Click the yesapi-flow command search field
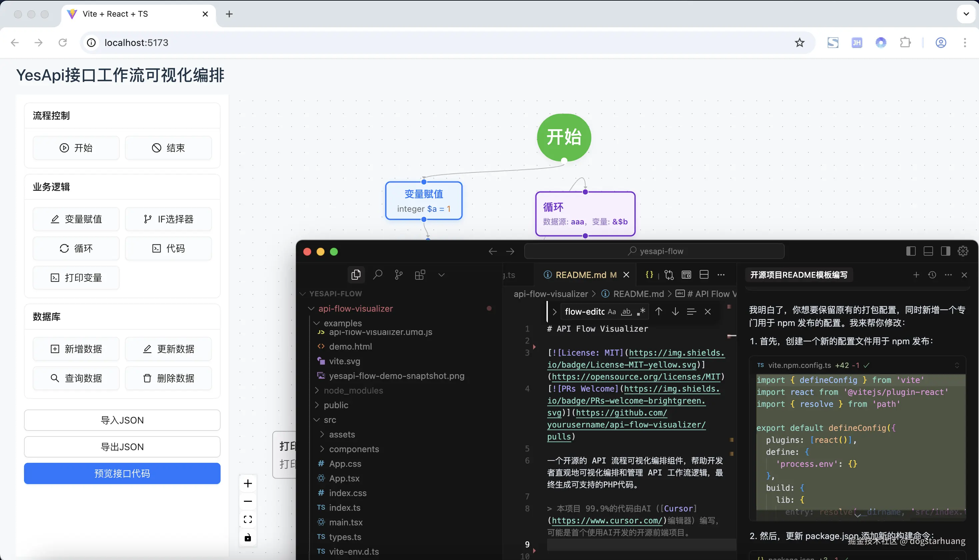The height and width of the screenshot is (560, 979). tap(654, 251)
